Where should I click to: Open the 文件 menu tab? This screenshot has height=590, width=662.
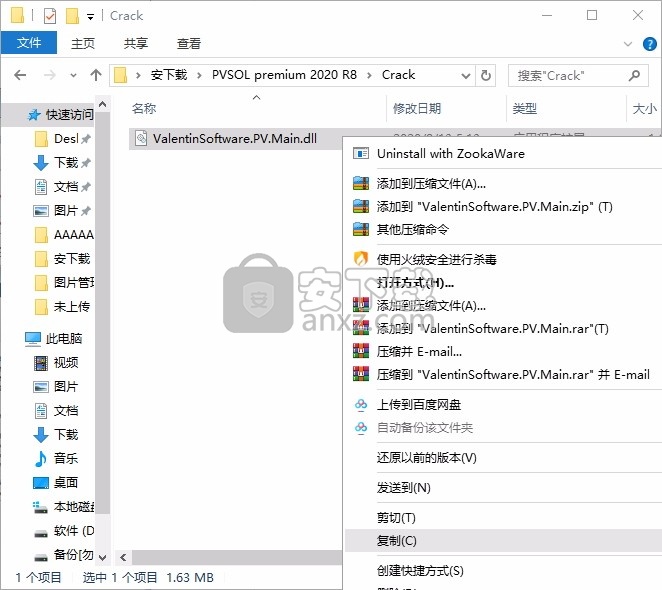29,43
